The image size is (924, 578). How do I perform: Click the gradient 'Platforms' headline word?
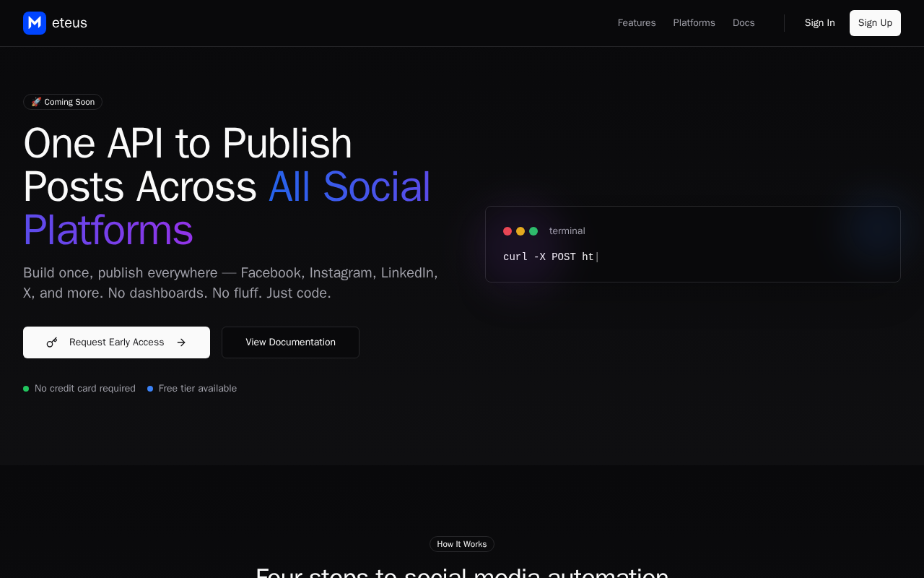pos(108,230)
